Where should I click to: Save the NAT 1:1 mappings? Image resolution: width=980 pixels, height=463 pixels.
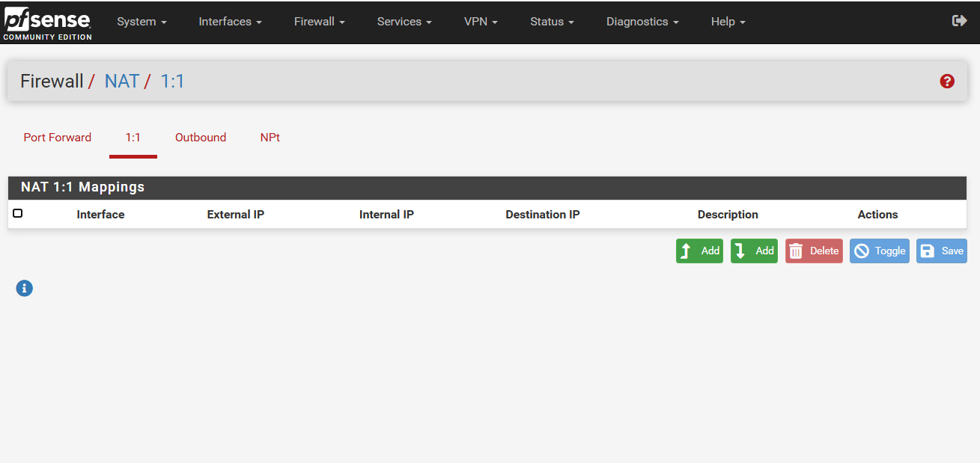941,251
